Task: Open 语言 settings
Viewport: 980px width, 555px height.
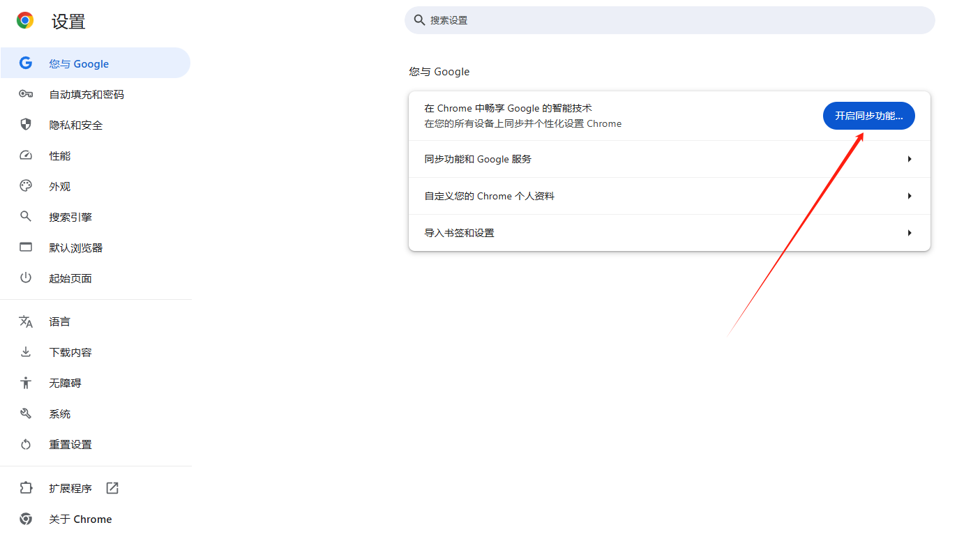Action: coord(95,321)
